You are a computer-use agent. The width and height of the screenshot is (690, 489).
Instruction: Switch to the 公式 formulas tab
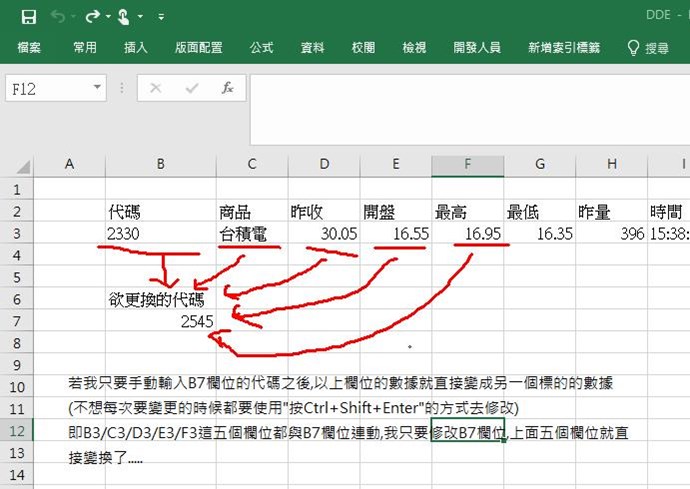261,47
